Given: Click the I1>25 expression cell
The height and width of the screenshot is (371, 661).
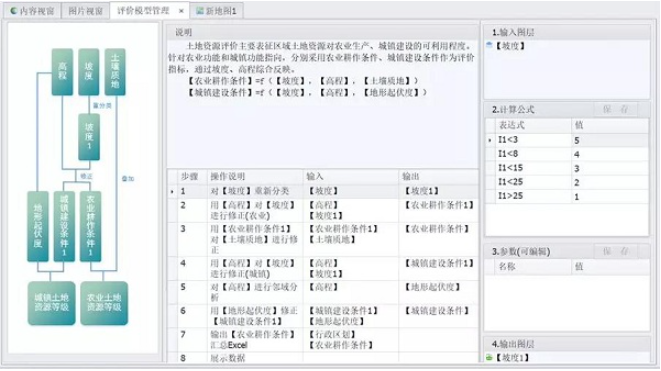Looking at the screenshot, I should [x=533, y=196].
